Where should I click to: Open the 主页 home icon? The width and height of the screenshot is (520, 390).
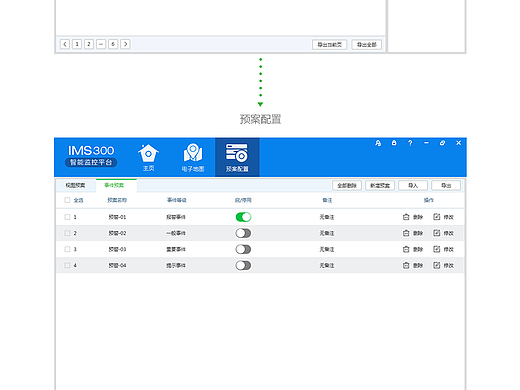(148, 157)
